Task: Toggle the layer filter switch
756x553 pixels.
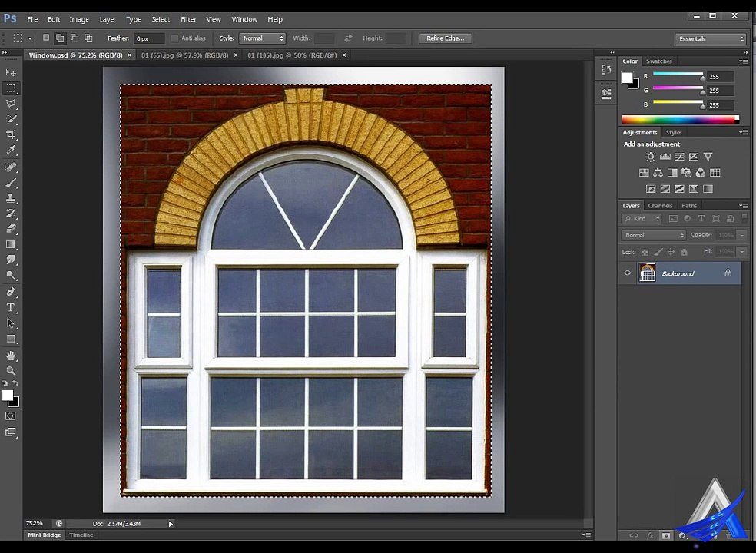Action: click(x=744, y=218)
